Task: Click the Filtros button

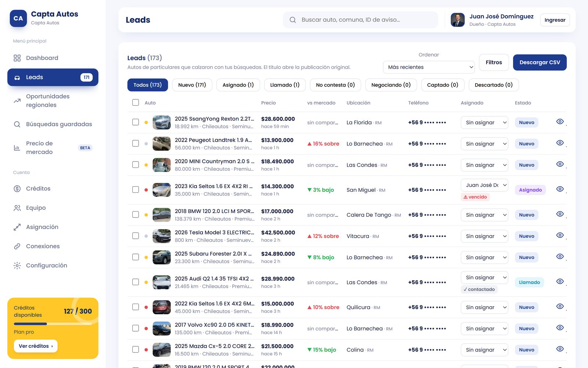Action: click(494, 63)
